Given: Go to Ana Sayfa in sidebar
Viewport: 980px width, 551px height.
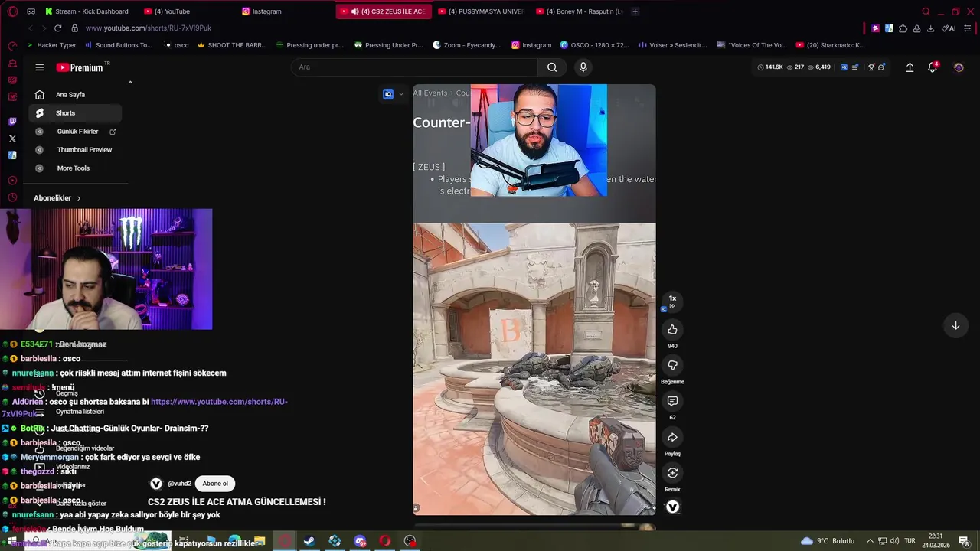Looking at the screenshot, I should (x=75, y=95).
